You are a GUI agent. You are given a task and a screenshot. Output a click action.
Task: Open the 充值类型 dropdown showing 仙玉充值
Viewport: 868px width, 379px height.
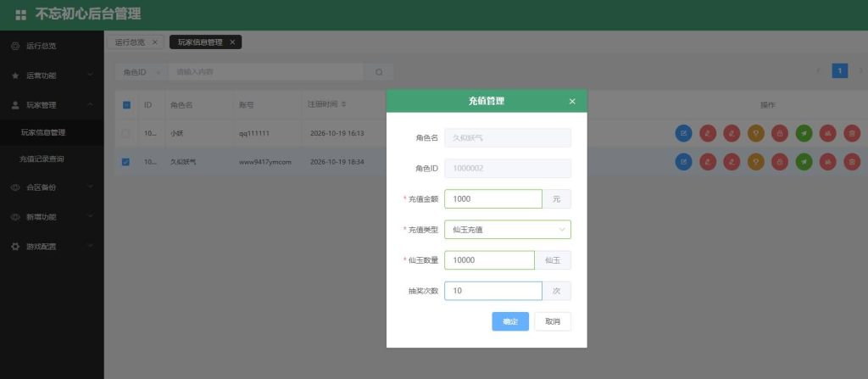(508, 230)
